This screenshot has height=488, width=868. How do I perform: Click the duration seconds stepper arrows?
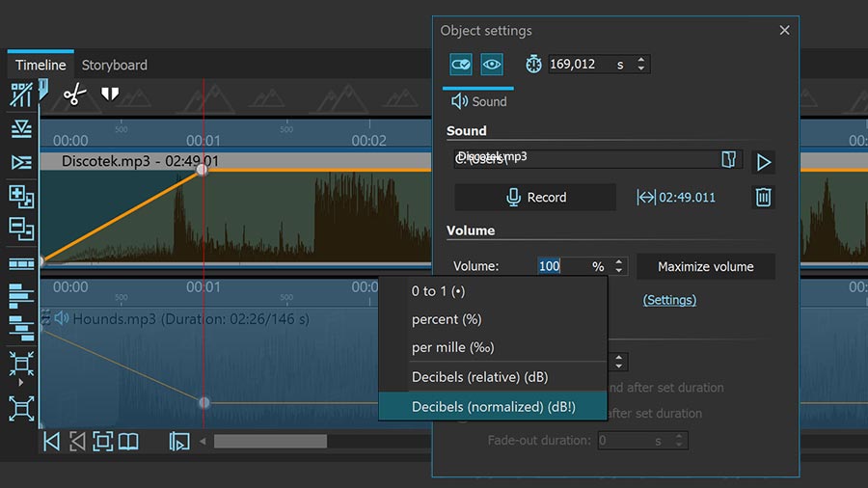[x=643, y=64]
